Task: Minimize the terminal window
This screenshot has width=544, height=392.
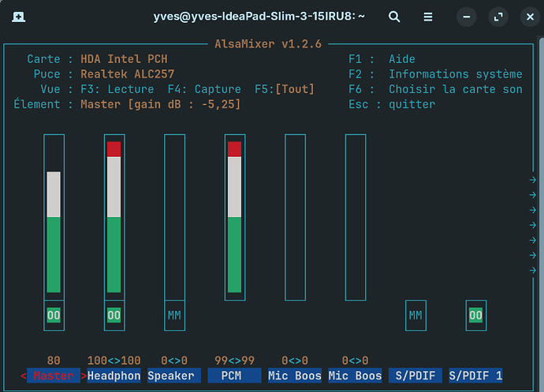Action: [x=466, y=17]
